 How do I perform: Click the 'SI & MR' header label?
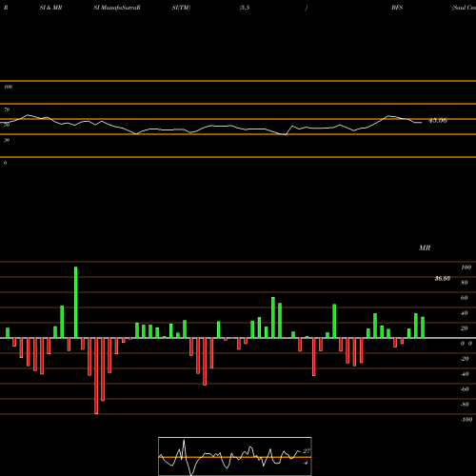point(50,8)
